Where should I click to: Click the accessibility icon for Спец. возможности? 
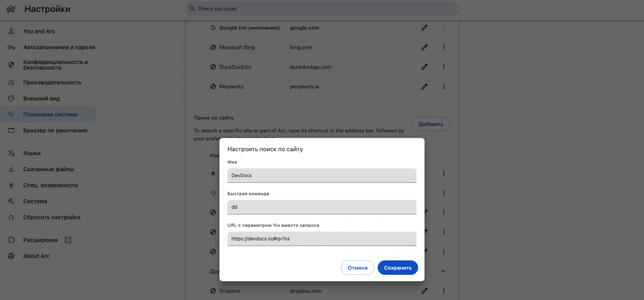click(11, 185)
